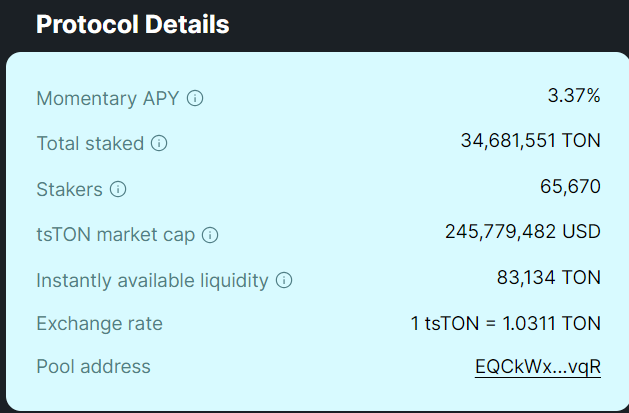The image size is (629, 413).
Task: Select the 1 tsTON = 1.0311 TON rate
Action: (506, 323)
